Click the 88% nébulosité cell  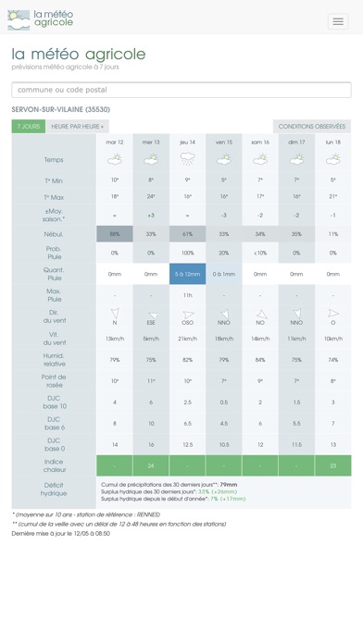tap(115, 234)
